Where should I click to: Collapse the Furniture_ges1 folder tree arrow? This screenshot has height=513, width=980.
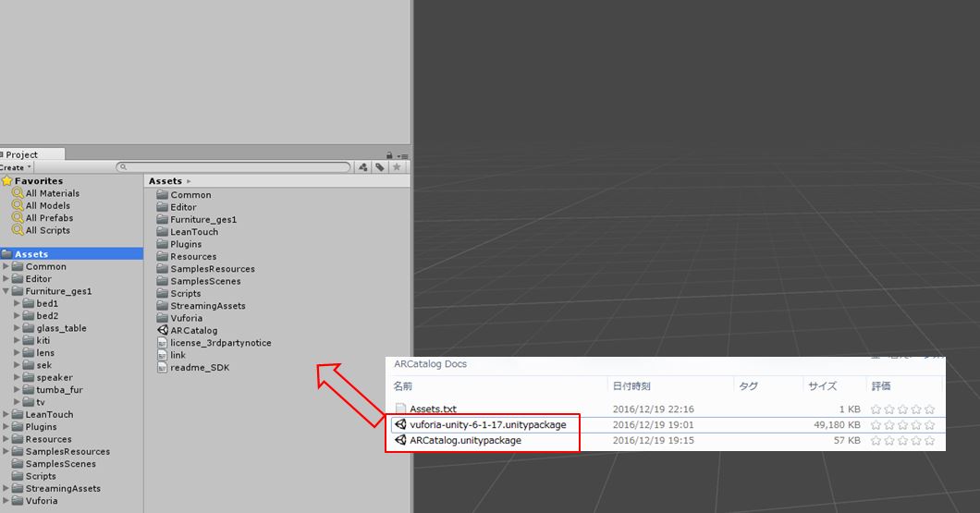[6, 291]
